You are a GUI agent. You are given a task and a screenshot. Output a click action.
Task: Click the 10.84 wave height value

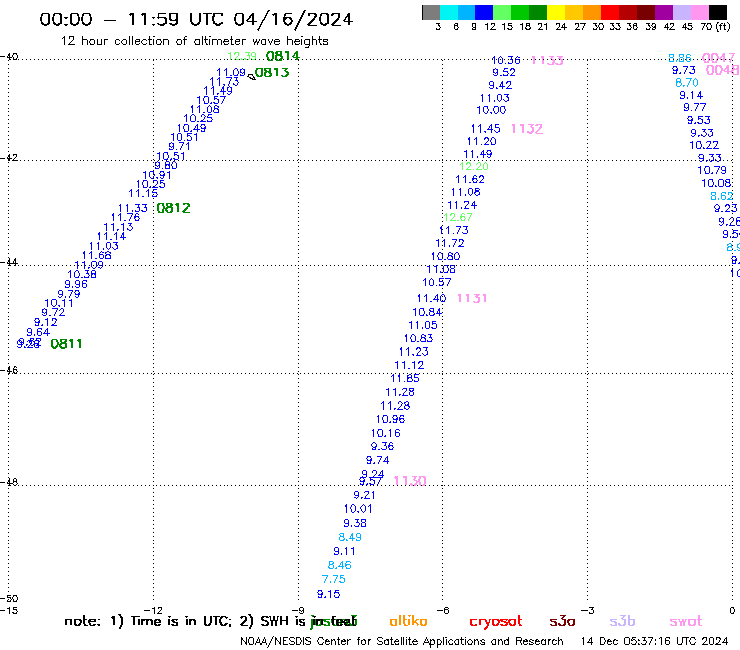[x=427, y=312]
